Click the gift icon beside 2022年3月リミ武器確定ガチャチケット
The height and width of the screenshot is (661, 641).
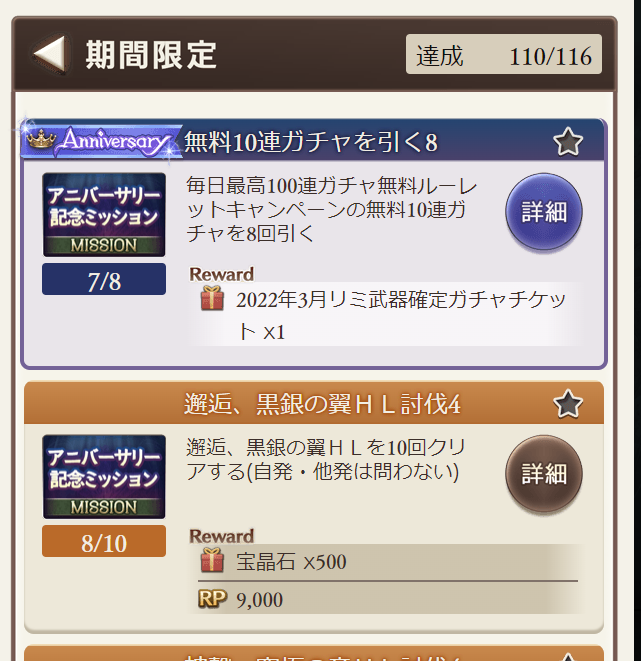point(212,298)
